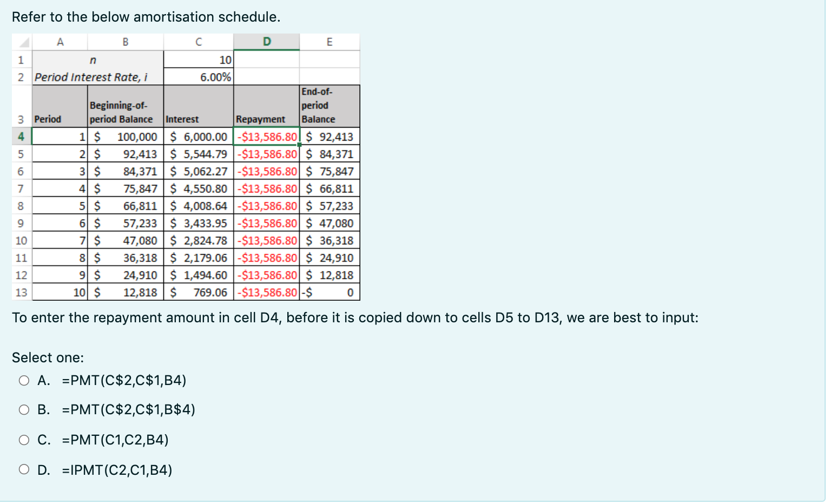The image size is (830, 504).
Task: Select the Repayment column header cell
Action: pos(266,119)
